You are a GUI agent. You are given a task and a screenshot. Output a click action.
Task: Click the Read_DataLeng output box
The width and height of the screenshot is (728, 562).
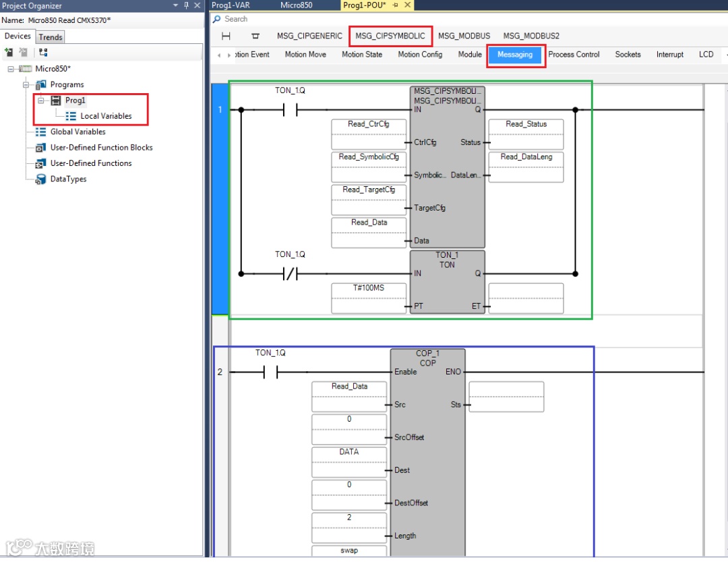tap(526, 167)
